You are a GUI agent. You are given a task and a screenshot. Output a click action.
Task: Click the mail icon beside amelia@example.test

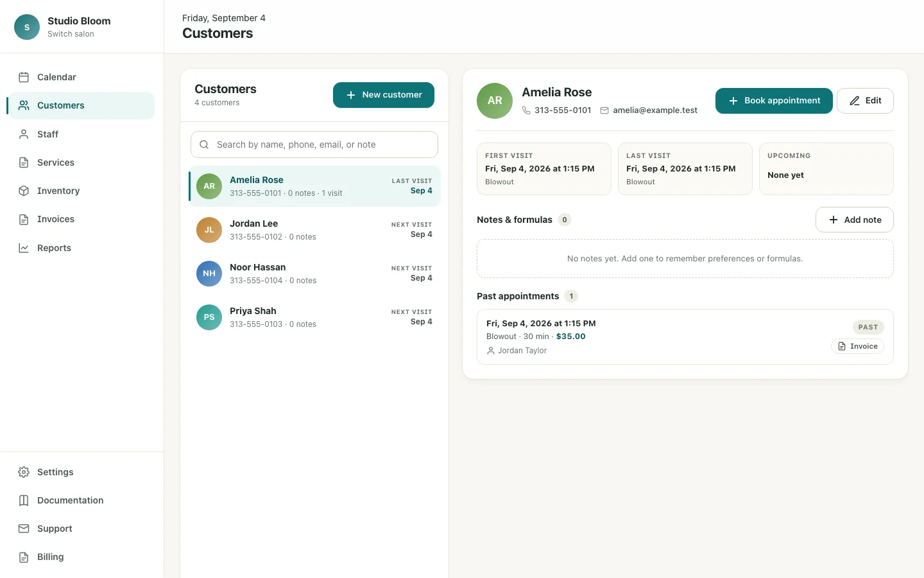(604, 110)
